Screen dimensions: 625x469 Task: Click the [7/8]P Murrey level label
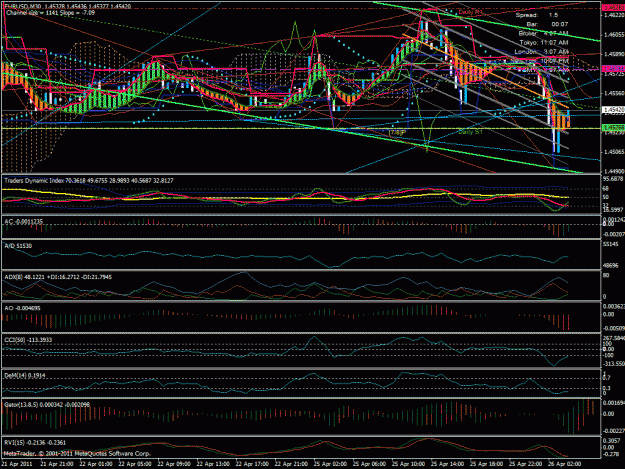coord(397,132)
